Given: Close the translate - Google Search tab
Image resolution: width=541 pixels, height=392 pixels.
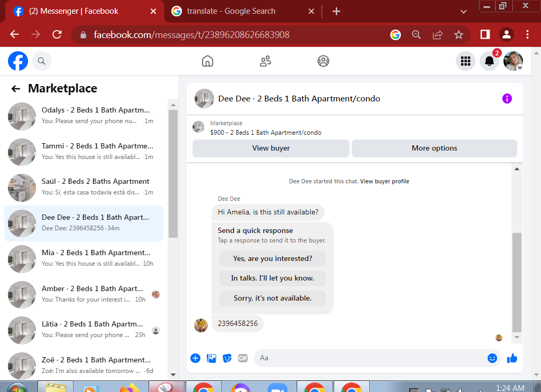Looking at the screenshot, I should [x=311, y=12].
